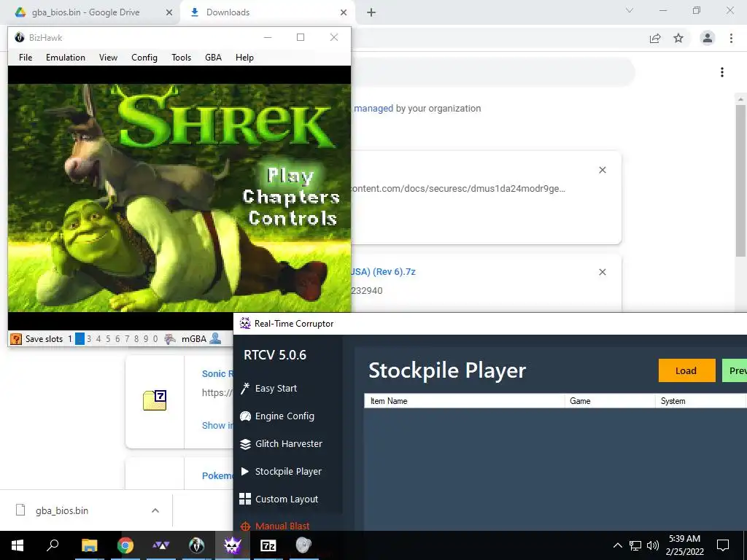Click the question block icon in BizHawk status bar
This screenshot has height=560, width=747.
click(16, 339)
